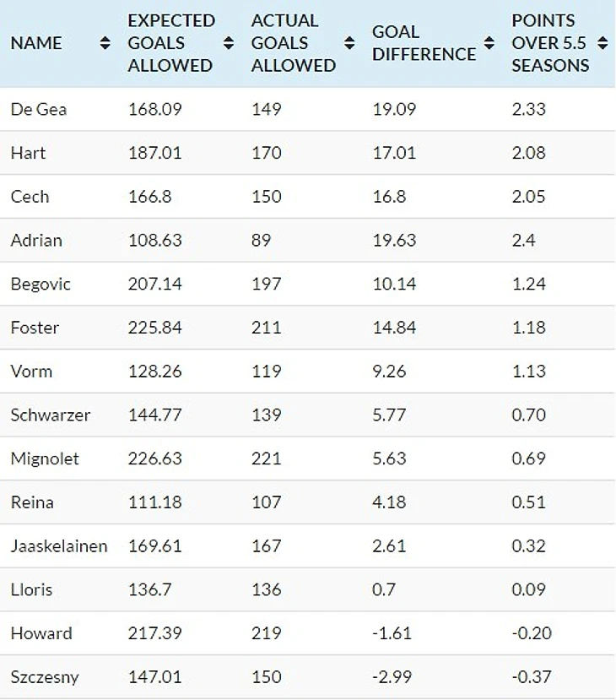Viewport: 616px width, 700px height.
Task: Click Hart's name in the table
Action: pyautogui.click(x=28, y=153)
